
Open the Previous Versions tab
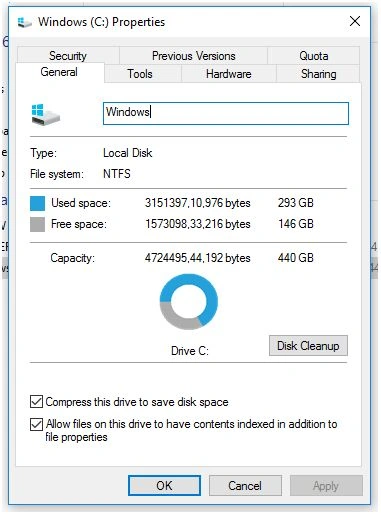pos(193,56)
